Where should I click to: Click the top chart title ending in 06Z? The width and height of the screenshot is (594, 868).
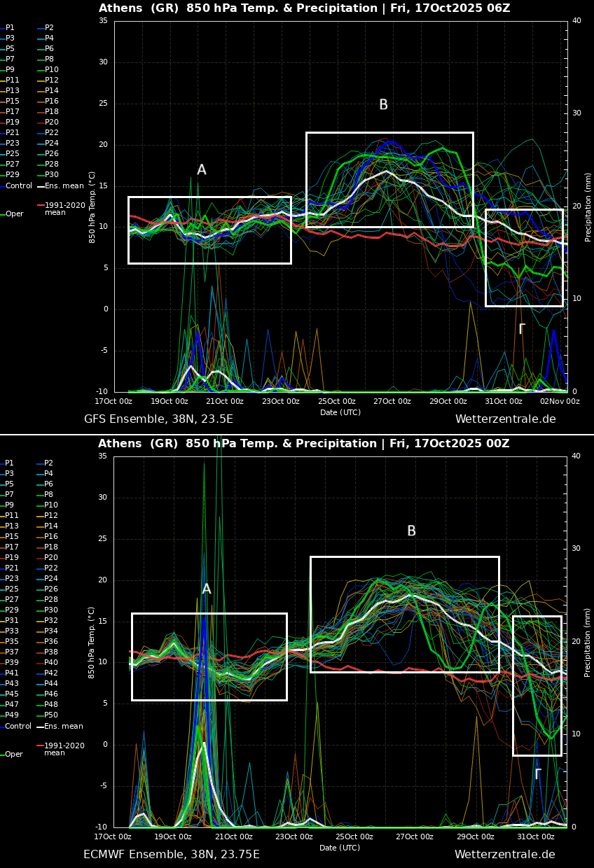(304, 8)
